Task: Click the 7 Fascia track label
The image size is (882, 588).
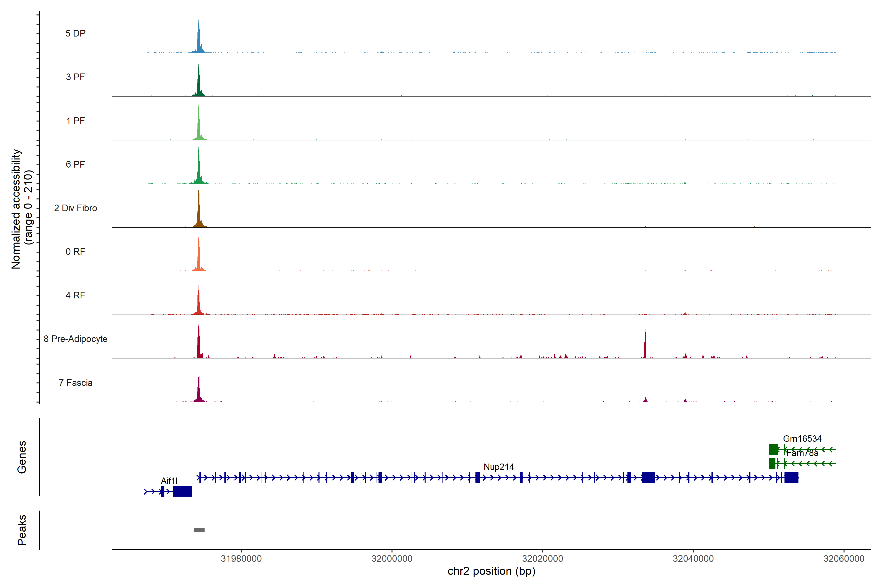Action: pos(75,383)
